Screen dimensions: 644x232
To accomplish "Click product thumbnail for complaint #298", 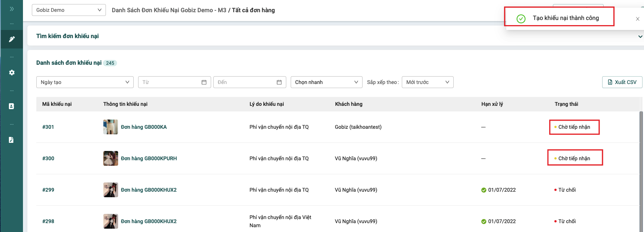I will click(x=110, y=221).
